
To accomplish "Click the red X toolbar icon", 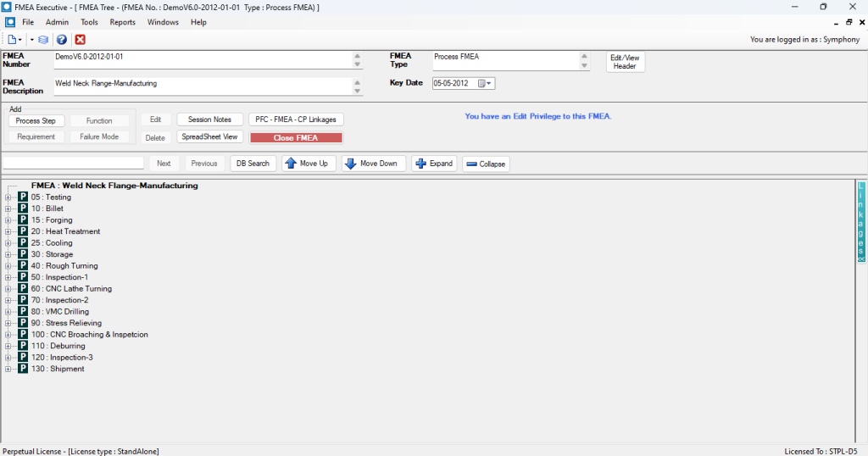I will pyautogui.click(x=80, y=40).
